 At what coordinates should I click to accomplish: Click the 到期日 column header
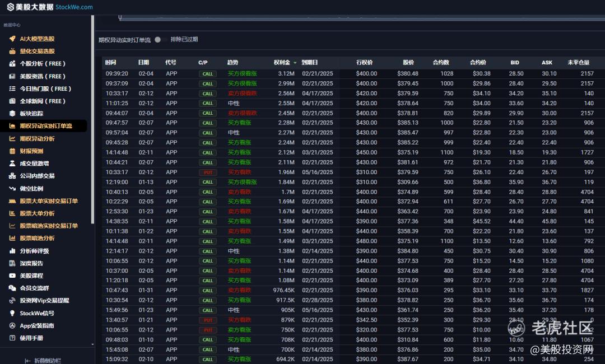309,62
